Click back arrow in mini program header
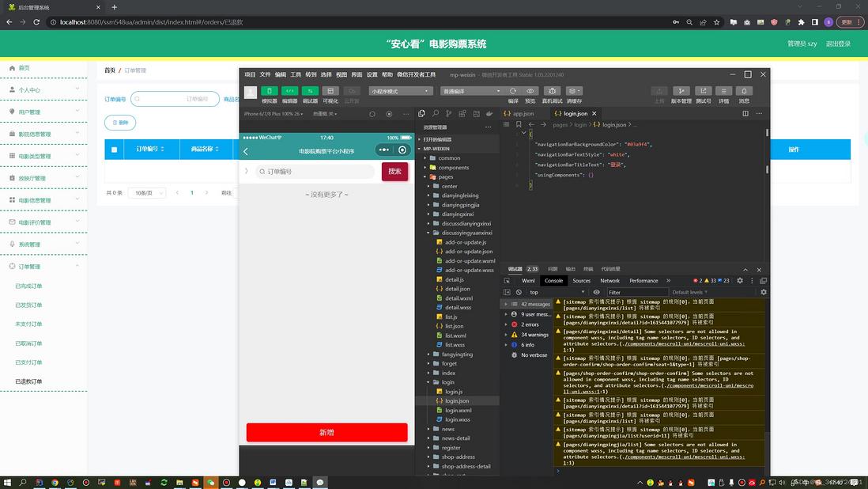Image resolution: width=868 pixels, height=489 pixels. [246, 150]
